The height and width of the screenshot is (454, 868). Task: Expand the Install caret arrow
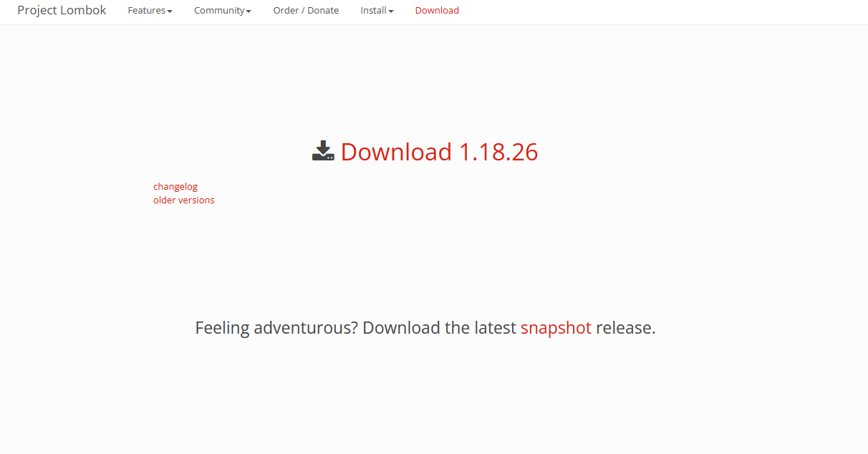pos(391,11)
